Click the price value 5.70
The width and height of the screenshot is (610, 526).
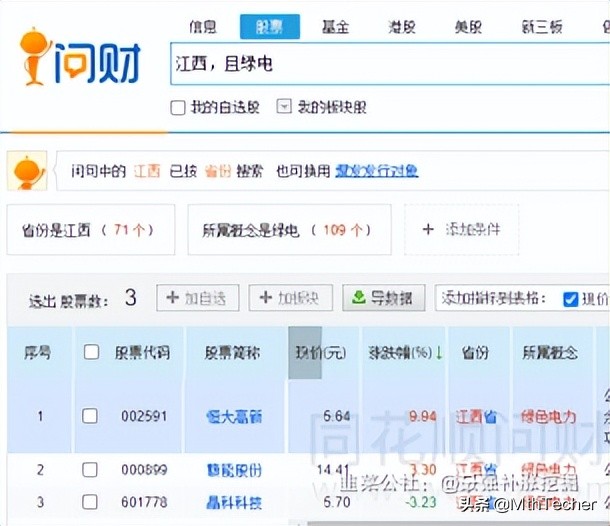tap(337, 502)
